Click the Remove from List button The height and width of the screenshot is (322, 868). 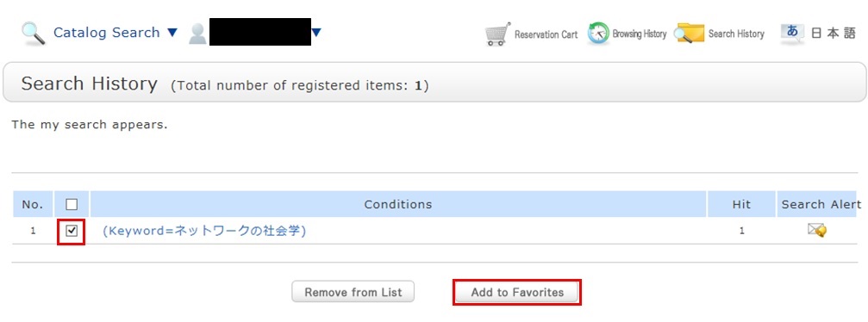[x=353, y=292]
